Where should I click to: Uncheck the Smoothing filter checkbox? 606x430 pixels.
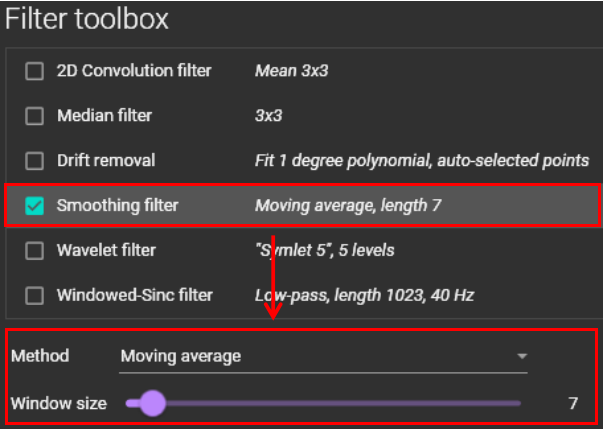point(35,206)
